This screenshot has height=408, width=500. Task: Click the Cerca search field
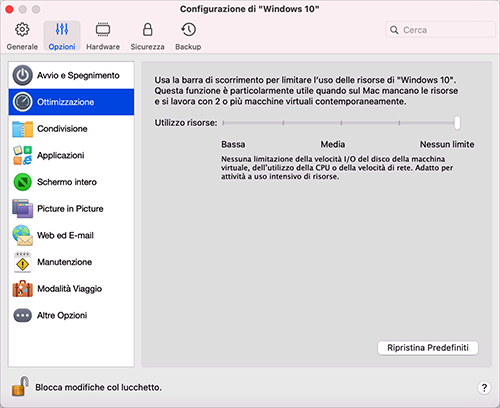[440, 30]
